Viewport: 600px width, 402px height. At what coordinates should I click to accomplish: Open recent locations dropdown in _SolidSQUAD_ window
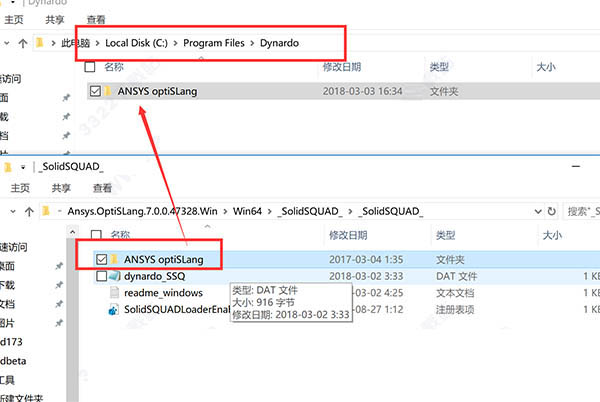(13, 212)
